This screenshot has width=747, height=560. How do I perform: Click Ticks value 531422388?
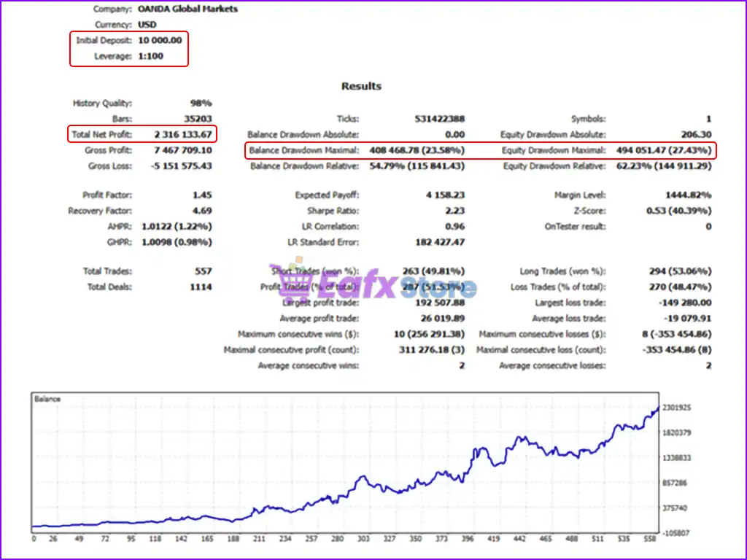coord(440,119)
